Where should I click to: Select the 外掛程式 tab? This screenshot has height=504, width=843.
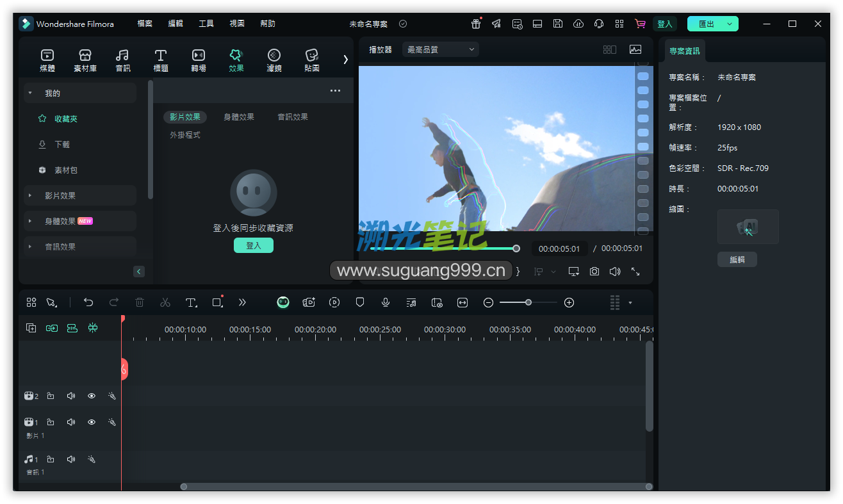pyautogui.click(x=185, y=135)
